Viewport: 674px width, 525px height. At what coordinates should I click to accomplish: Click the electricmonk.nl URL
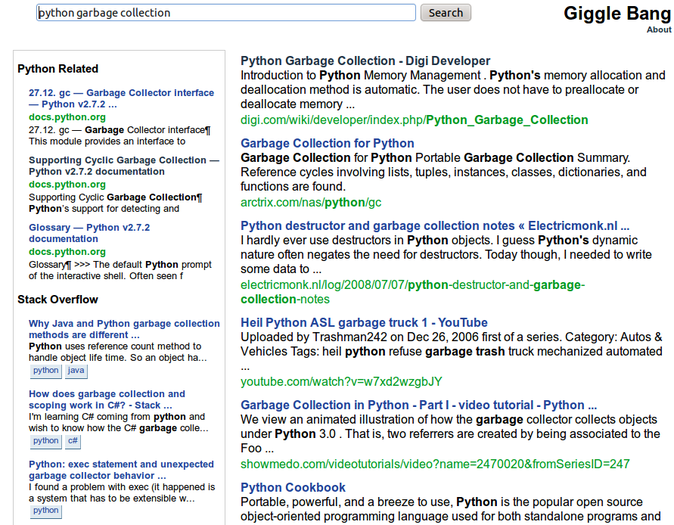click(413, 292)
